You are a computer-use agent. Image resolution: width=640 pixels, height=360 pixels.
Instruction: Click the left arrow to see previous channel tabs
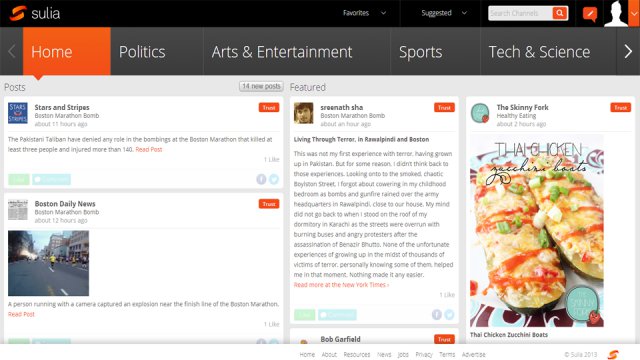[11, 51]
